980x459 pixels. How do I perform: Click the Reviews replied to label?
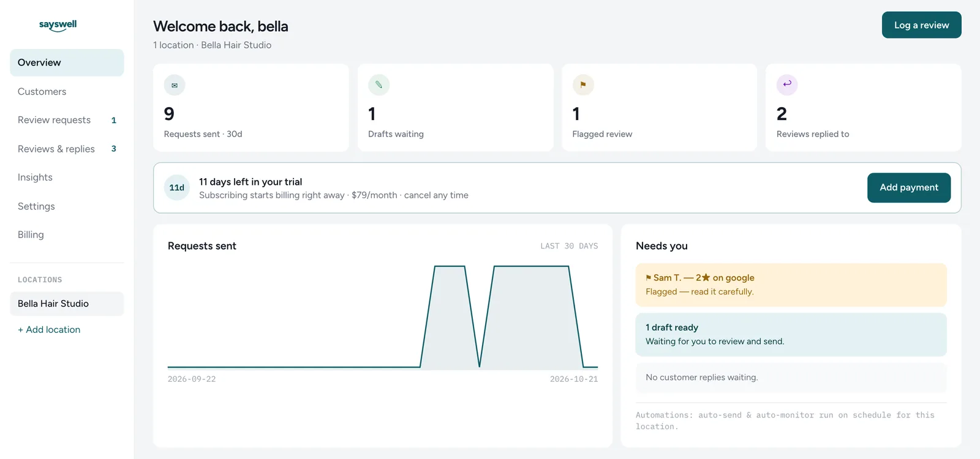coord(813,134)
